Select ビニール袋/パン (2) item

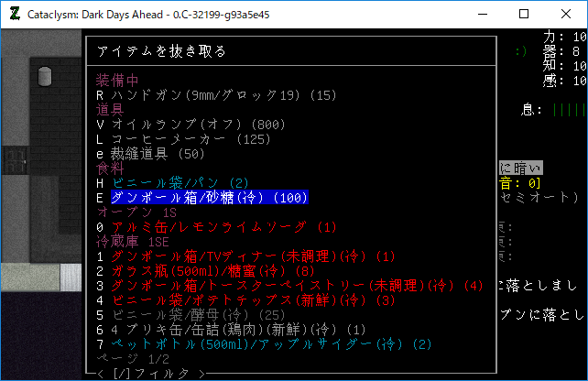(172, 182)
